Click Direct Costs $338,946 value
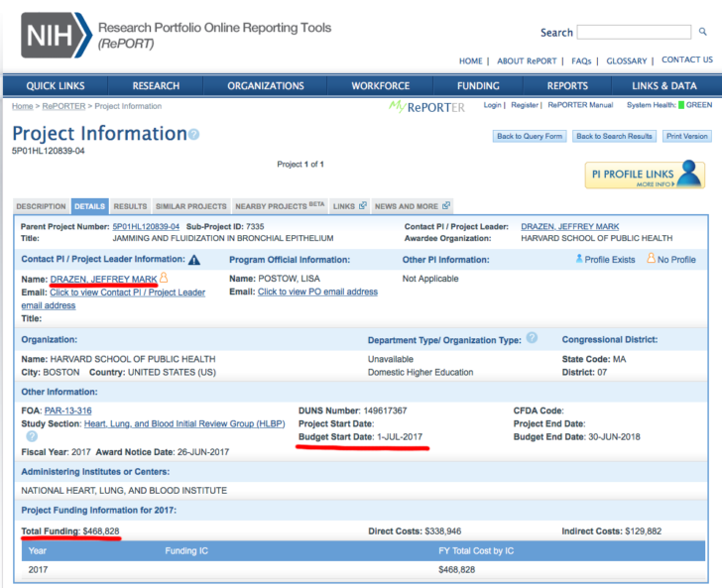 coord(442,531)
